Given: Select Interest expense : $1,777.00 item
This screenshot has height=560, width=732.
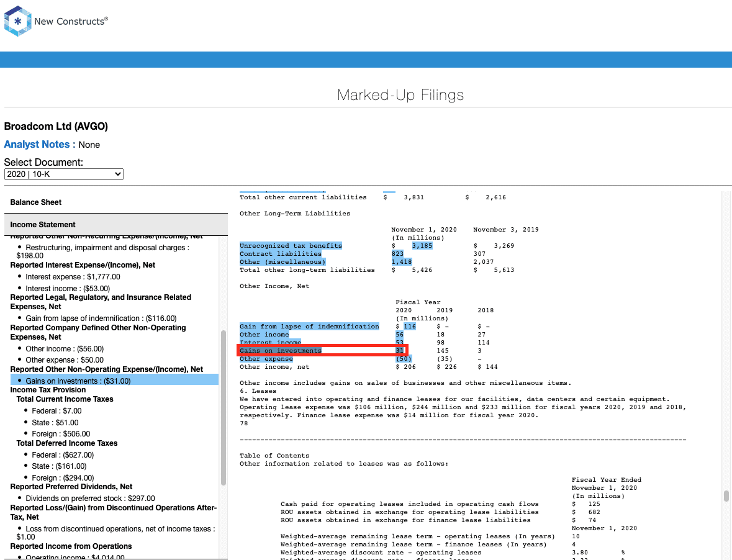Looking at the screenshot, I should [x=73, y=277].
